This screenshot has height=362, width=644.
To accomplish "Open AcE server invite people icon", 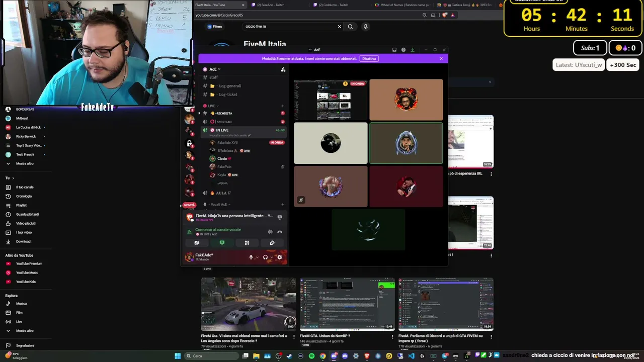I will tap(283, 69).
